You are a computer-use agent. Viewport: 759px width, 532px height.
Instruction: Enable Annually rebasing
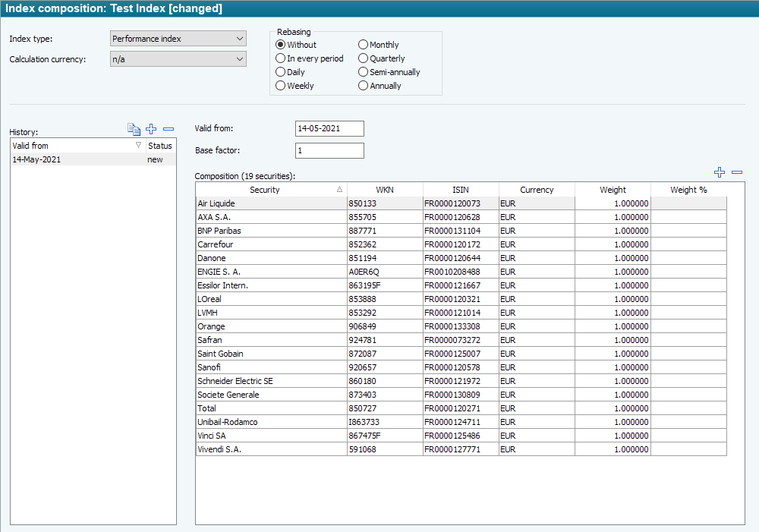tap(364, 86)
